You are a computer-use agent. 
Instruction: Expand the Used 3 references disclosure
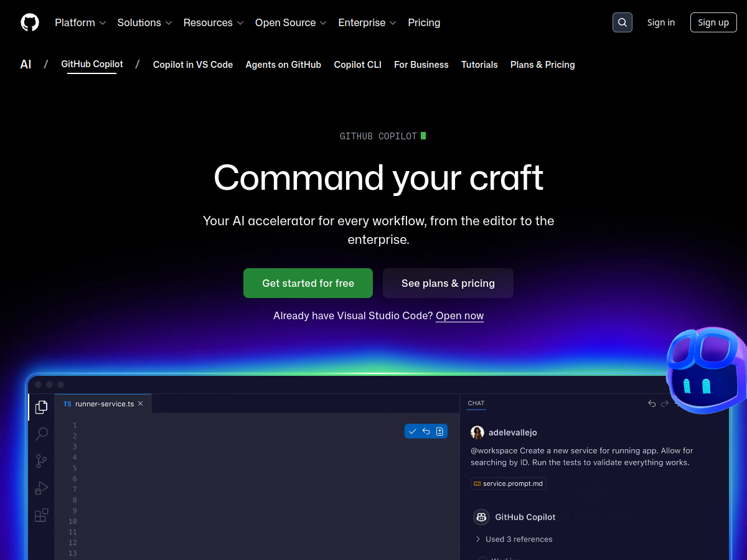pyautogui.click(x=514, y=539)
